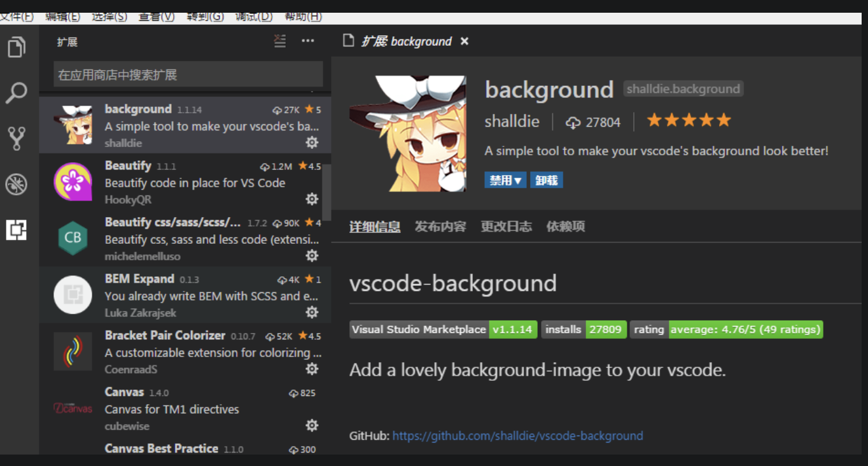Image resolution: width=868 pixels, height=466 pixels.
Task: Select the Canvas 1.4.0 extension entry
Action: pyautogui.click(x=185, y=408)
